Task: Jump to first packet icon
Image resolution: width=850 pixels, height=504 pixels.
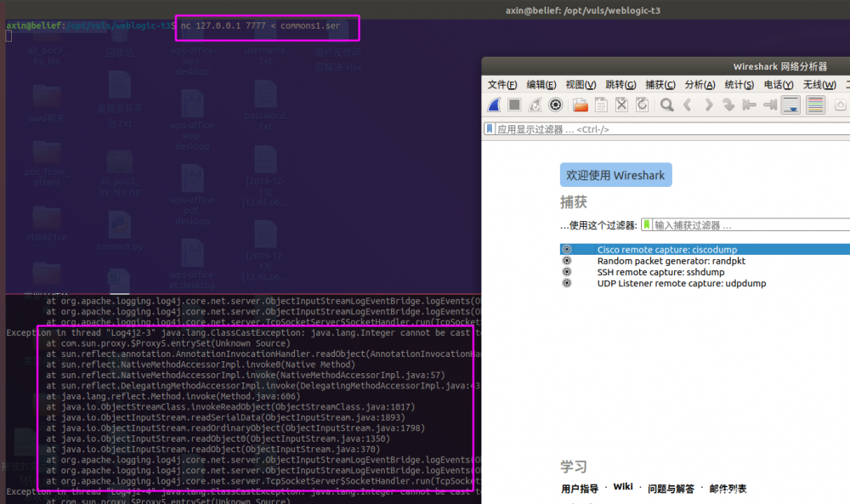Action: coord(750,105)
